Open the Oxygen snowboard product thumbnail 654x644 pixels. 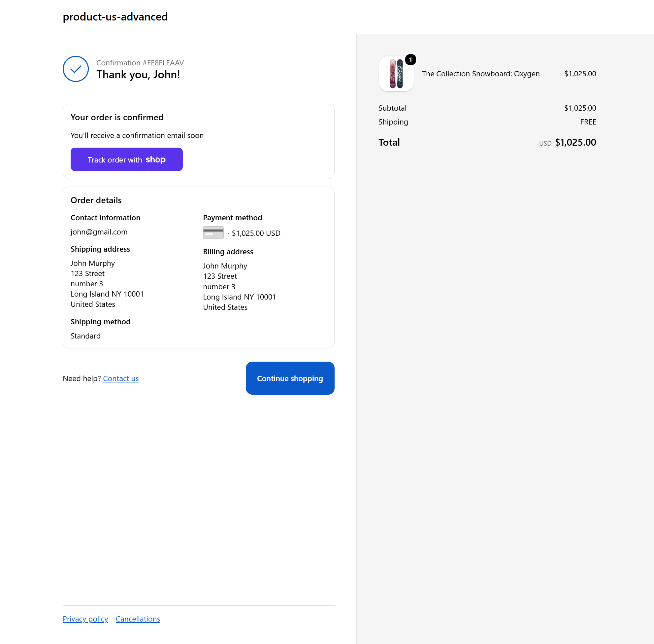tap(396, 73)
